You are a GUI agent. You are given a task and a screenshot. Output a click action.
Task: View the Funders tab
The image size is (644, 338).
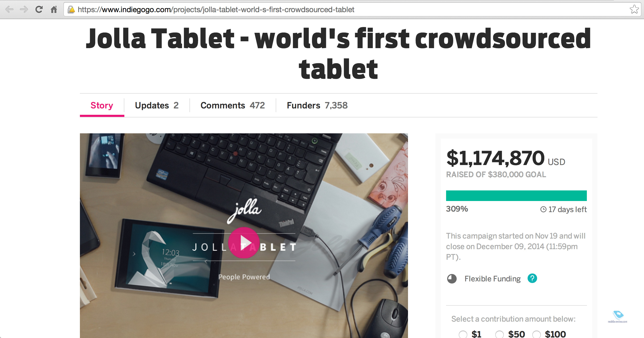coord(317,105)
